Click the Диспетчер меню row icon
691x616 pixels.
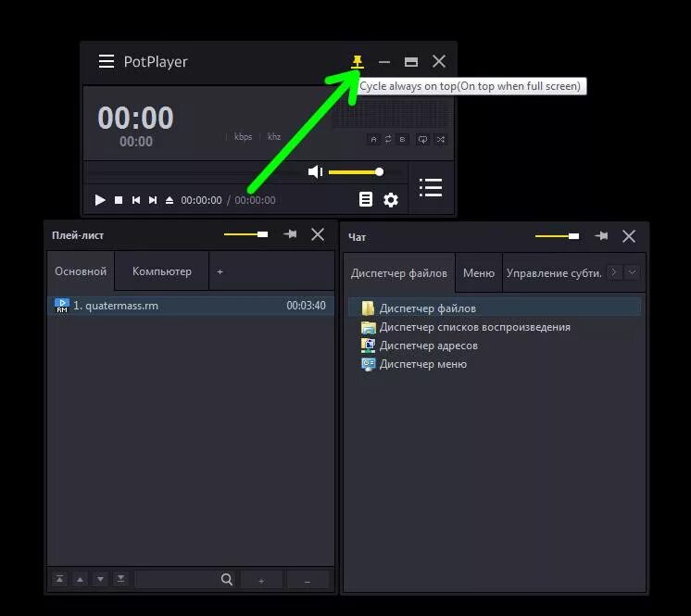[368, 364]
